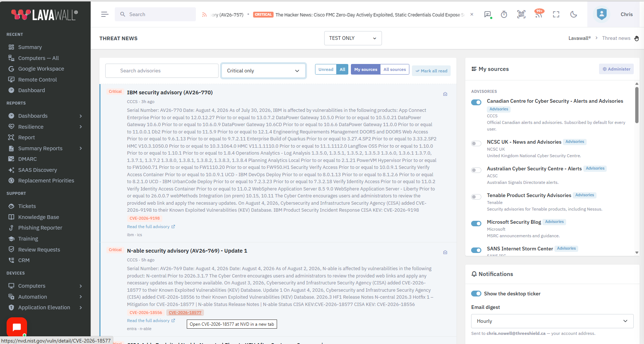Screen dimensions: 644x344
Task: Open Training in sidebar
Action: (x=28, y=239)
